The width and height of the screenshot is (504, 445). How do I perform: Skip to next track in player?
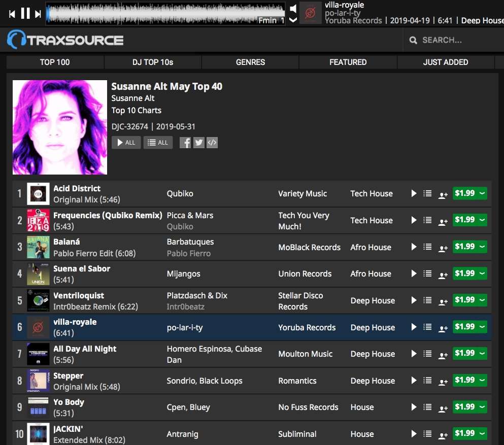click(x=38, y=14)
